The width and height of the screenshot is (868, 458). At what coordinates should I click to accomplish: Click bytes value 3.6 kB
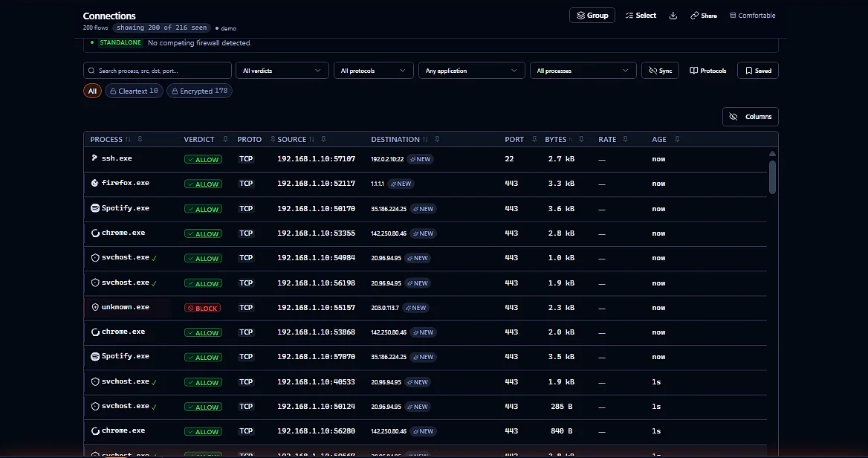click(561, 209)
